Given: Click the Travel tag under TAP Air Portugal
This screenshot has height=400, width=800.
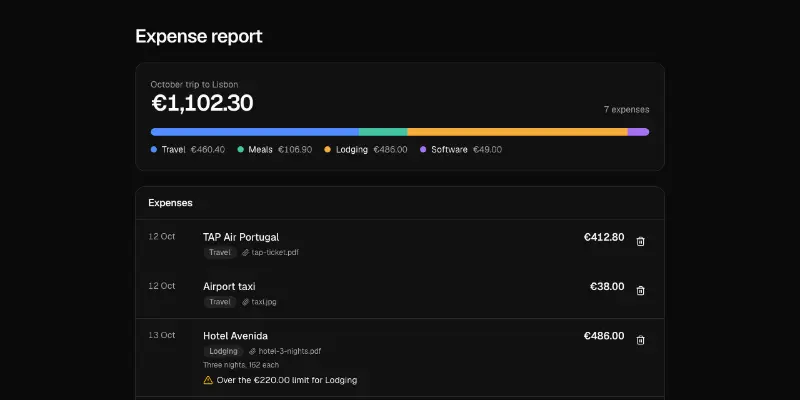Looking at the screenshot, I should 220,253.
